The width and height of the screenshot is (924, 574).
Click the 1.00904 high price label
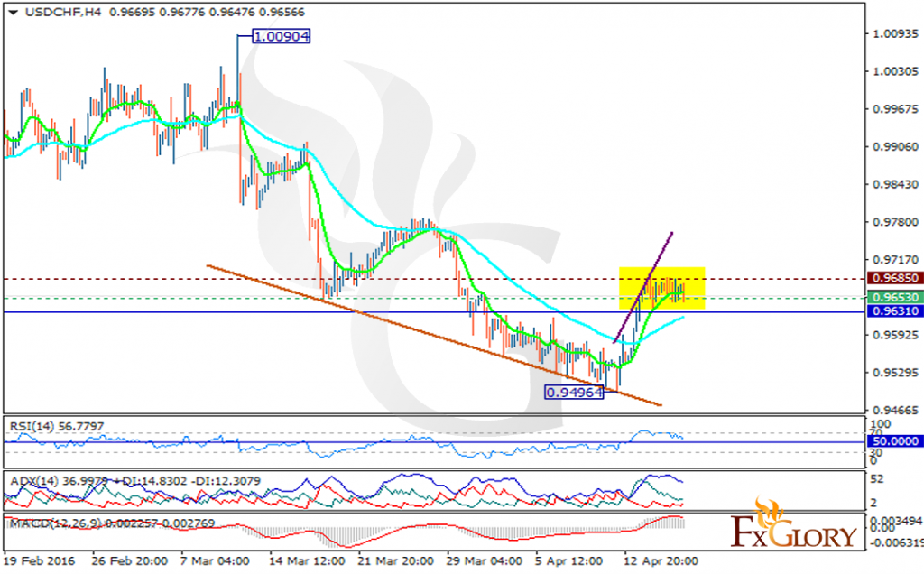(282, 36)
